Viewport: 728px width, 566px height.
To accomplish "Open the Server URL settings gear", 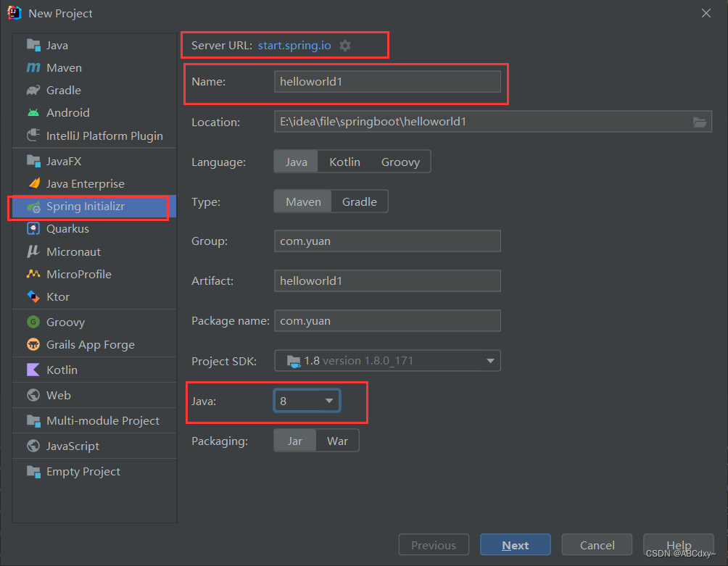I will [345, 45].
